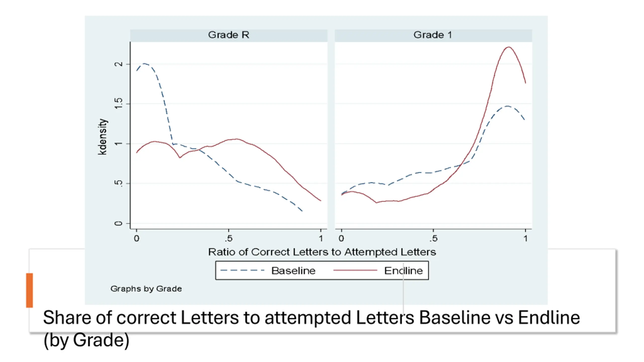The height and width of the screenshot is (362, 644).
Task: Click the Grade R panel header
Action: [x=229, y=35]
